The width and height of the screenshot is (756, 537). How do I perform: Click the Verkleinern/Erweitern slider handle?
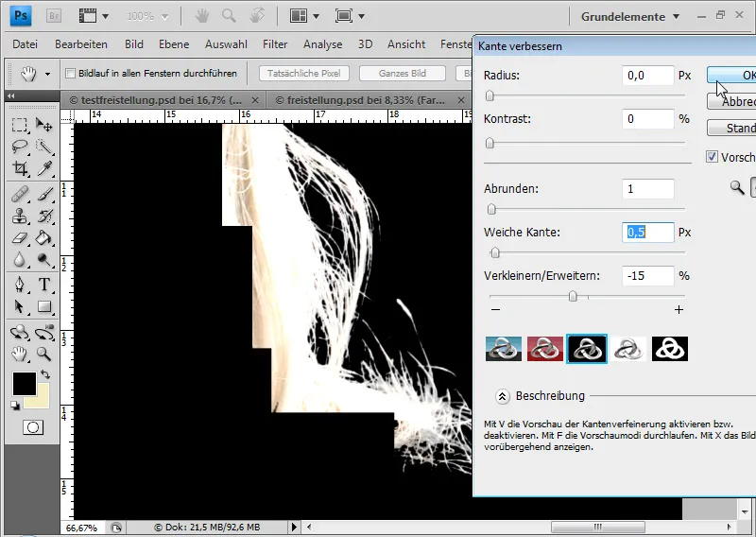(573, 296)
